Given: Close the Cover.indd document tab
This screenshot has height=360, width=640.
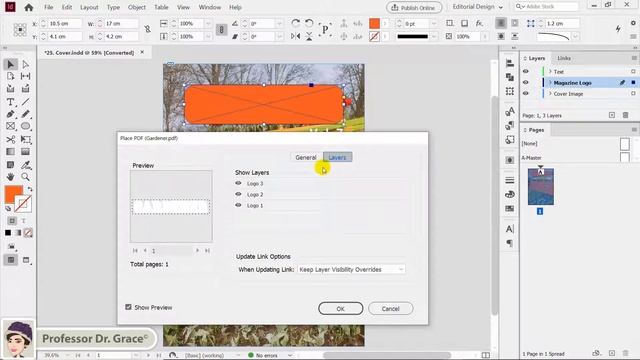Looking at the screenshot, I should (x=142, y=52).
